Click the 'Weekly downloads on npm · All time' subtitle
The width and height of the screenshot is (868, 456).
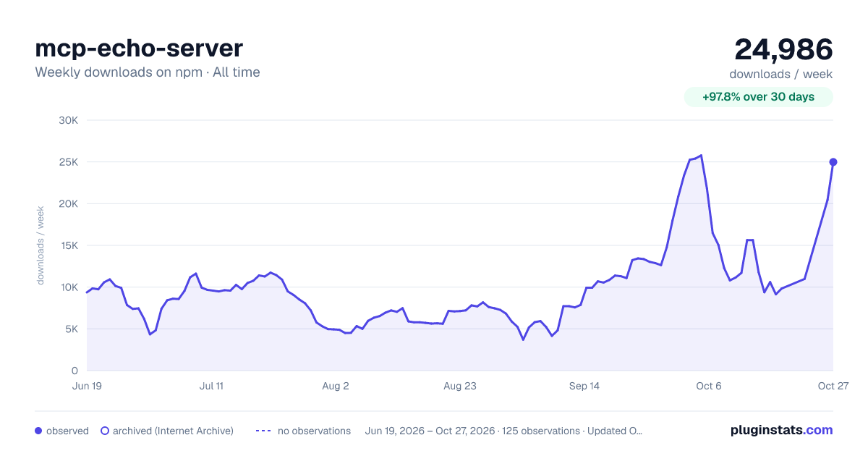click(x=148, y=72)
